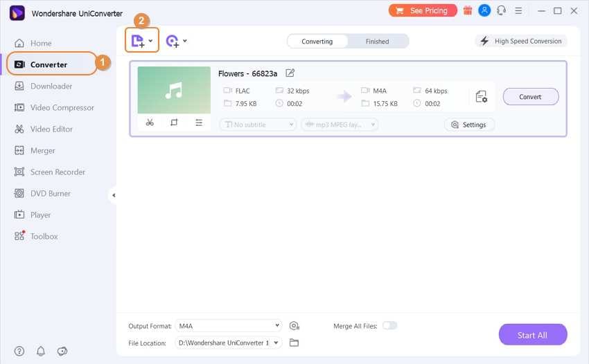Switch to the Finished tab
The image size is (589, 364).
[378, 42]
